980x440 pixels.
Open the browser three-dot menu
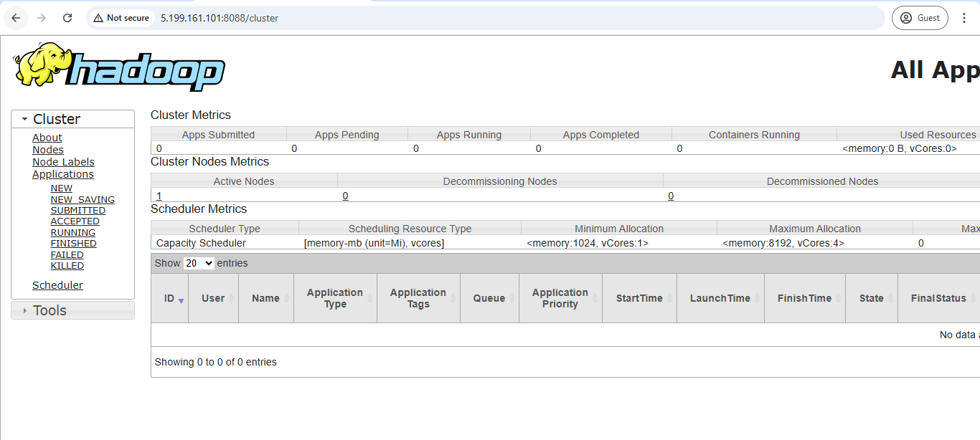(964, 18)
